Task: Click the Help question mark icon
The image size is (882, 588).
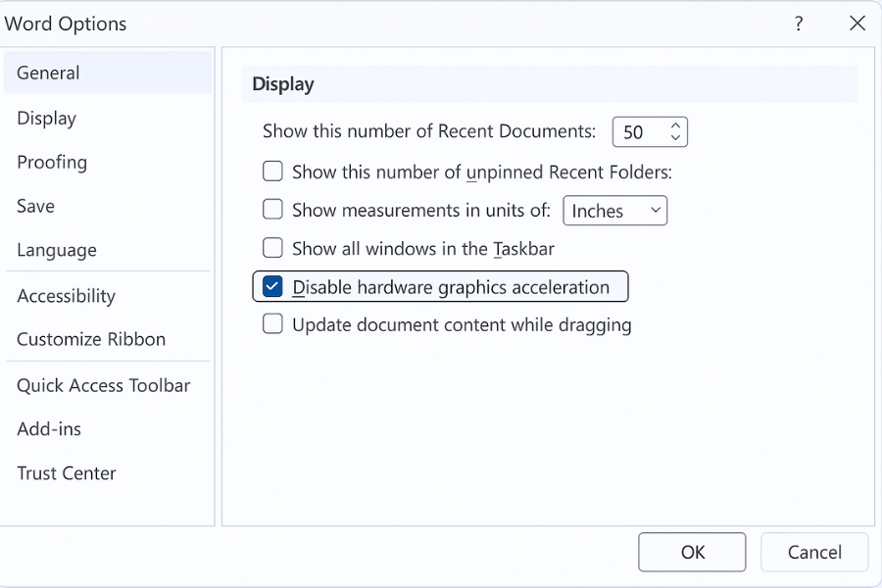Action: [x=799, y=24]
